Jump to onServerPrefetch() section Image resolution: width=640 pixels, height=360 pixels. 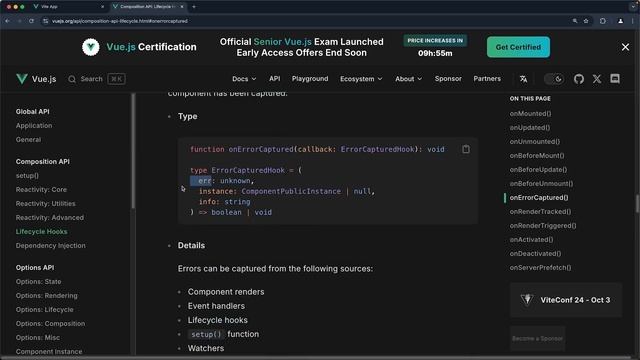540,267
